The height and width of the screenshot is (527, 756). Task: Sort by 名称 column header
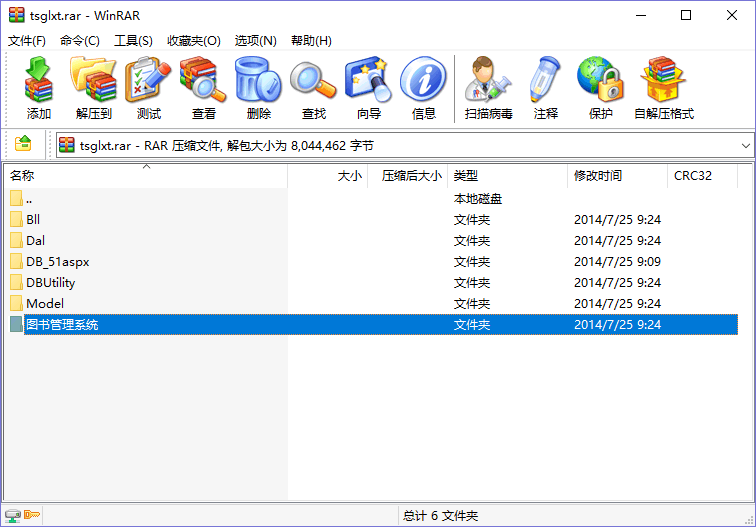146,176
